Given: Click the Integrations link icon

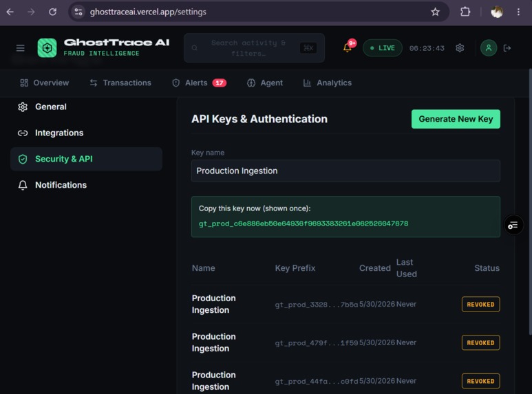Looking at the screenshot, I should click(x=23, y=133).
